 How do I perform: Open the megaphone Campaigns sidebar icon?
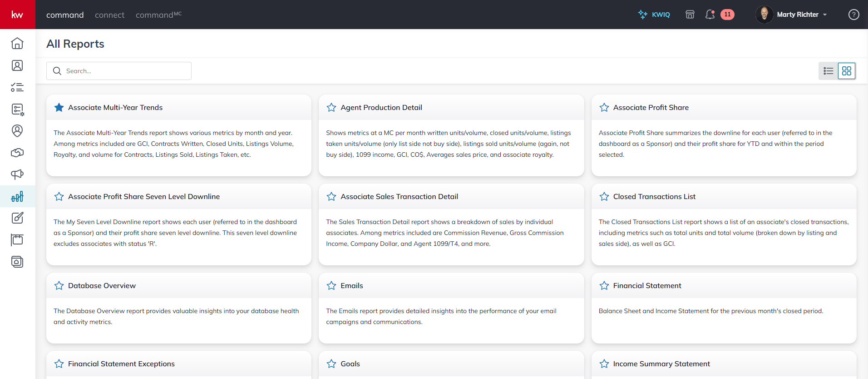tap(17, 175)
